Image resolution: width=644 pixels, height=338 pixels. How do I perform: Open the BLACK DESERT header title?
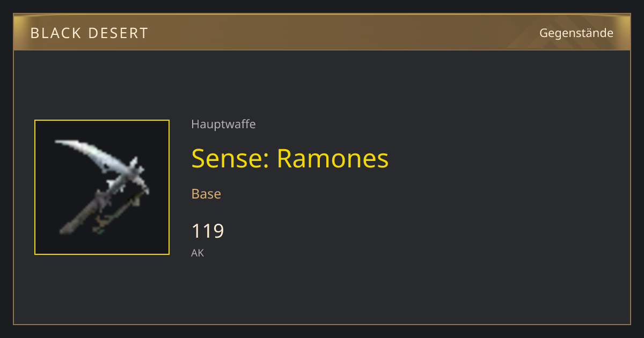89,33
